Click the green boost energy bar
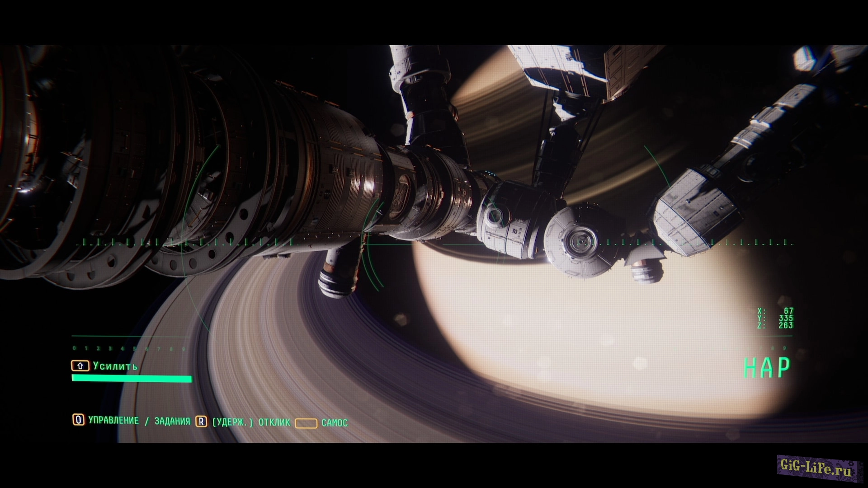This screenshot has height=488, width=868. 132,379
